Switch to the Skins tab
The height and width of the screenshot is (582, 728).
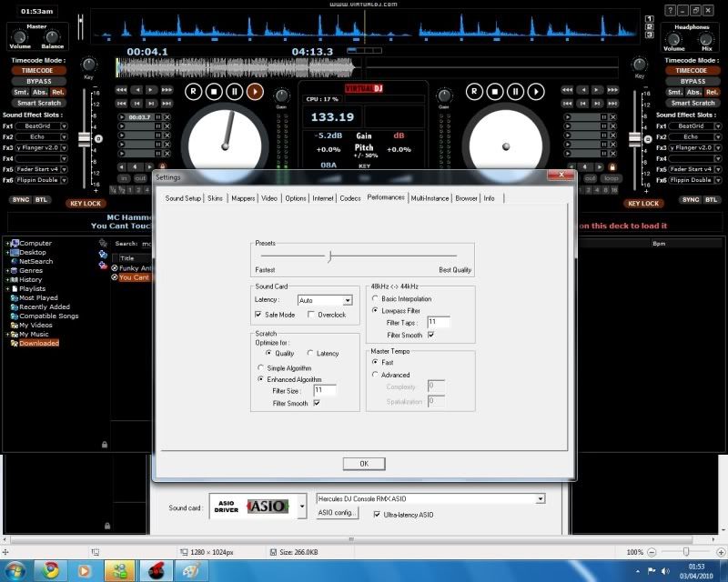coord(215,198)
